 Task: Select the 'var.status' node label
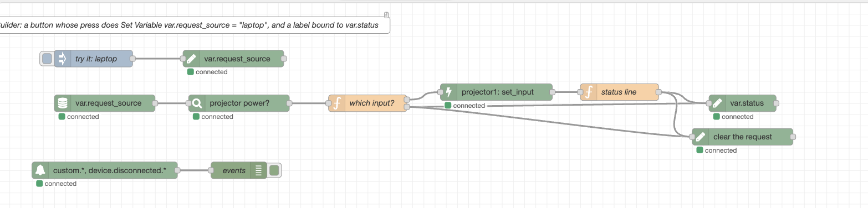(x=747, y=103)
